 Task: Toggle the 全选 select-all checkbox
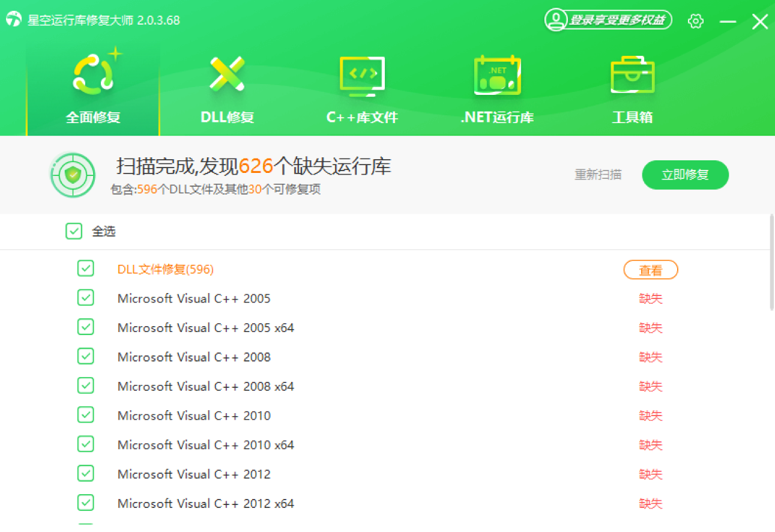point(74,231)
